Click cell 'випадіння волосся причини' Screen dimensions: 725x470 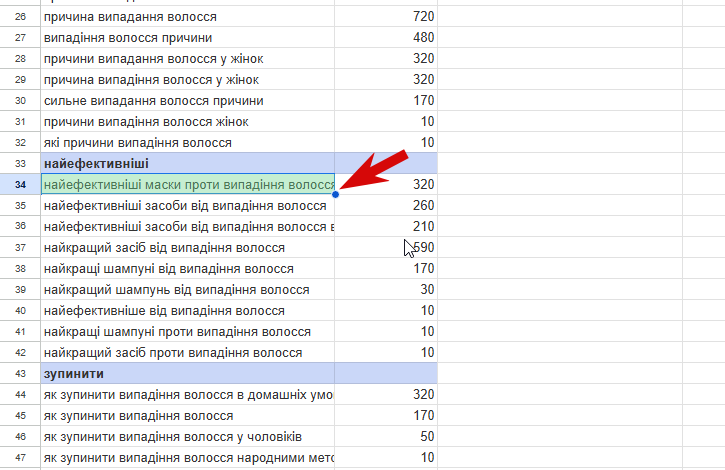188,37
